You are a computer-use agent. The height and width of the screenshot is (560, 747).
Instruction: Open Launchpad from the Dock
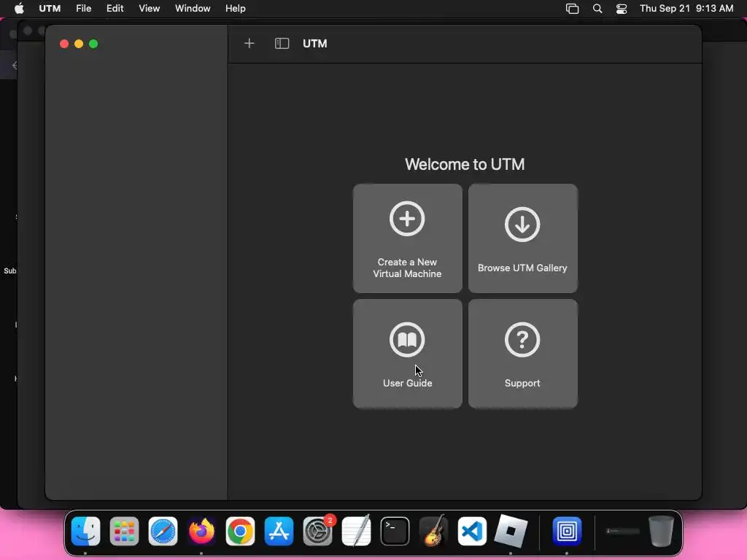pos(124,531)
